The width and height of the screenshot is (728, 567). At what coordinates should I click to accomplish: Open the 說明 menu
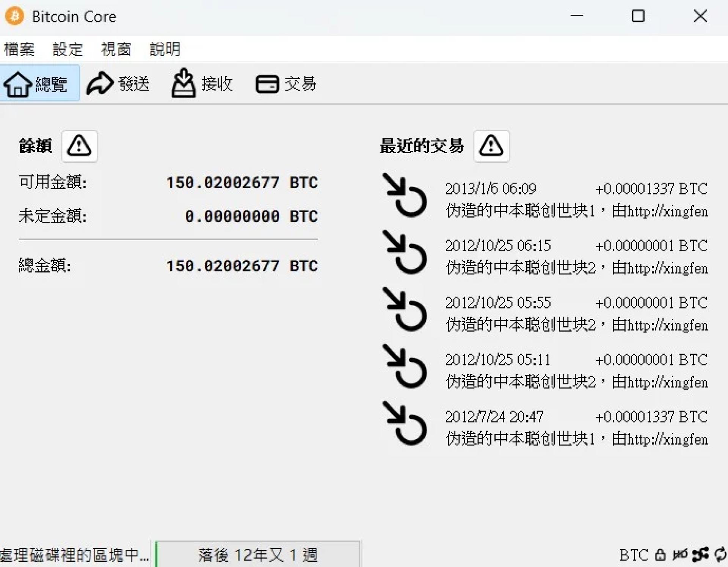(x=165, y=49)
